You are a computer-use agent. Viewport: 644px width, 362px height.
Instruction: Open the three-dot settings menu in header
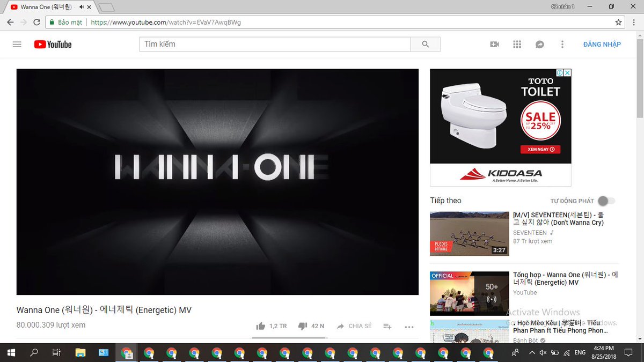click(x=562, y=45)
